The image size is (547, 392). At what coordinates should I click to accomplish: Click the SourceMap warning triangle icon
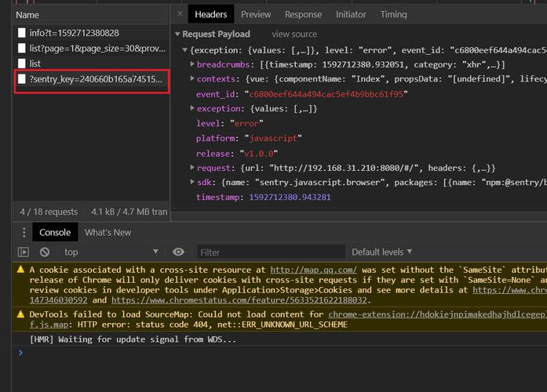coord(20,314)
